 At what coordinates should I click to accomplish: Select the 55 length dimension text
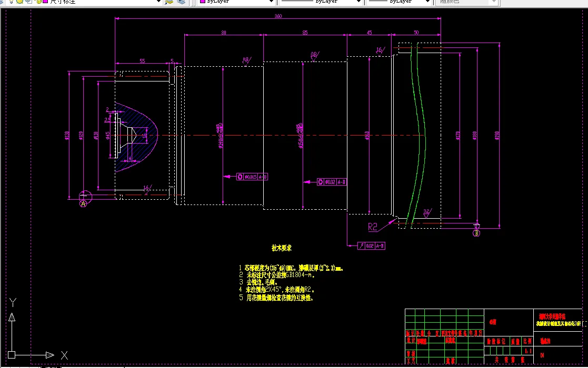point(142,61)
